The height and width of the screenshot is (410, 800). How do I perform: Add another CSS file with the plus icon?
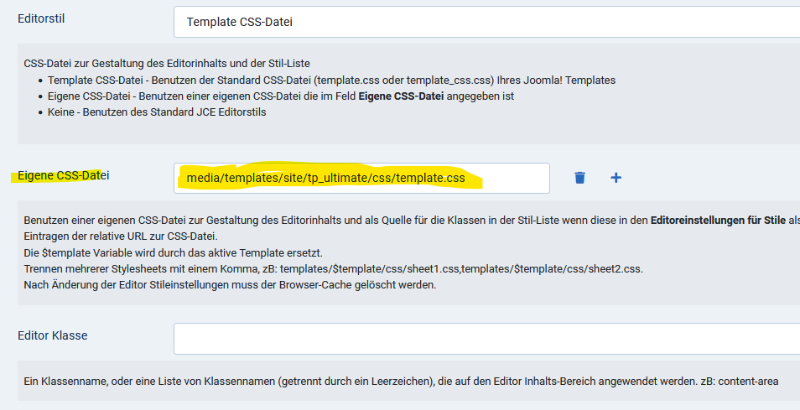click(616, 178)
